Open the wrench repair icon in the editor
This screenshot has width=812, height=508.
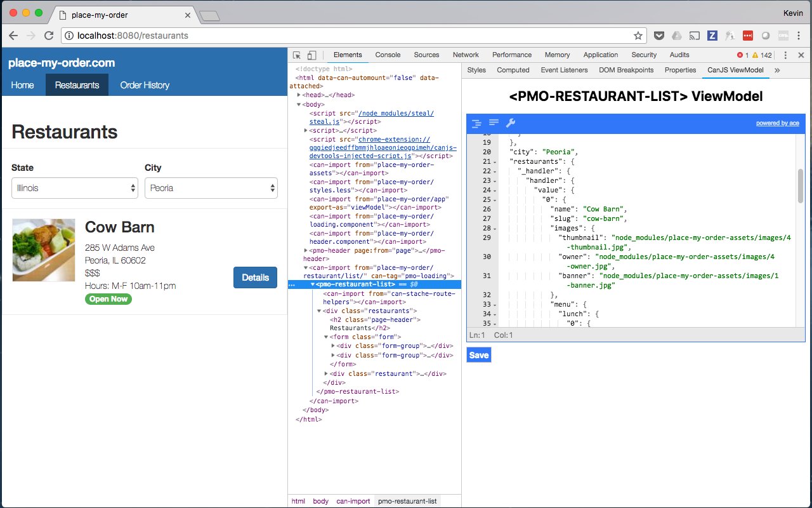click(x=511, y=123)
